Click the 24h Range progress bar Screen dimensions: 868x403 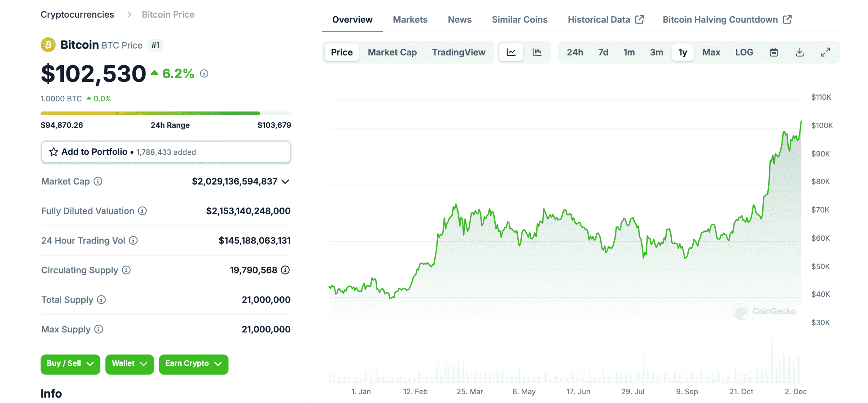(x=166, y=113)
